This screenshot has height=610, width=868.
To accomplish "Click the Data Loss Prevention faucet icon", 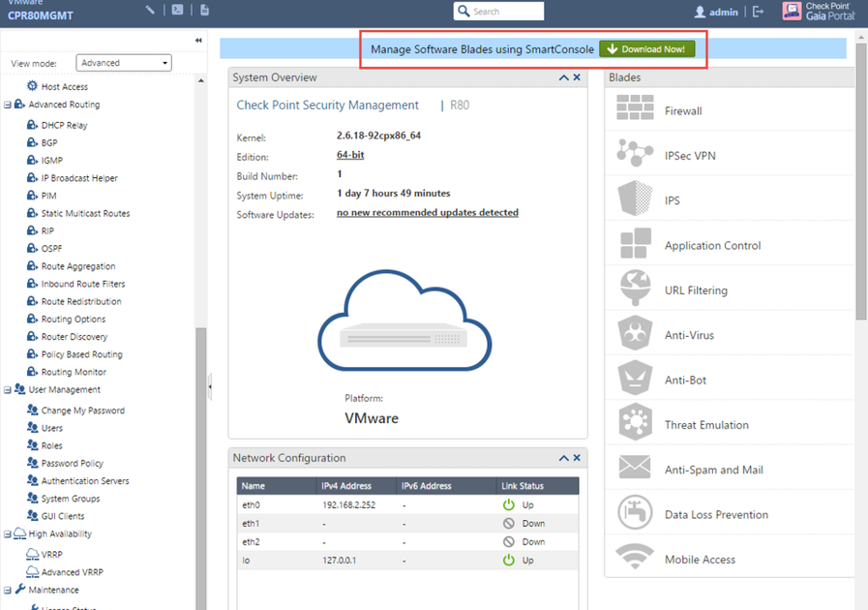I will pos(635,512).
